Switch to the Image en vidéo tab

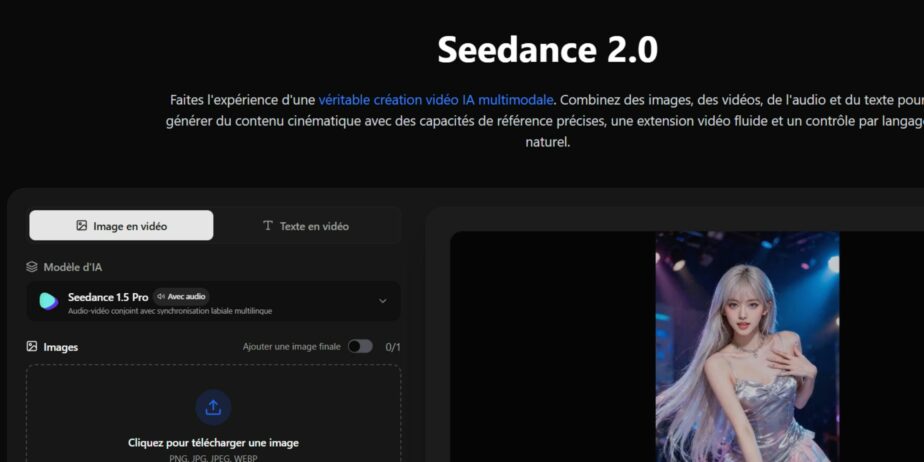point(121,226)
